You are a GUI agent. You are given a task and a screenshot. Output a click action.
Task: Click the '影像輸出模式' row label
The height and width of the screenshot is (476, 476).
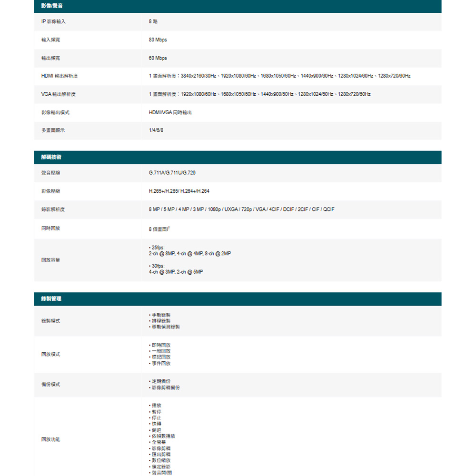coord(55,112)
